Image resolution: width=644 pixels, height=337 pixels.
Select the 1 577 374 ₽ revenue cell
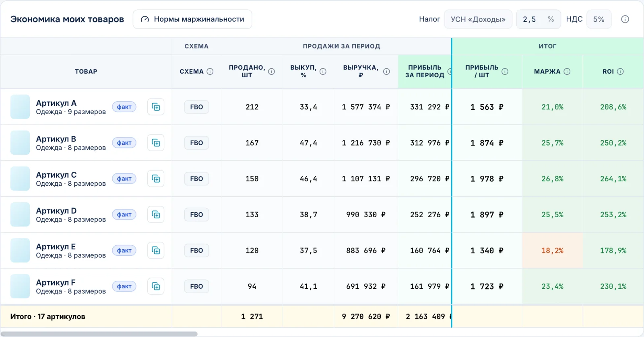pyautogui.click(x=366, y=107)
